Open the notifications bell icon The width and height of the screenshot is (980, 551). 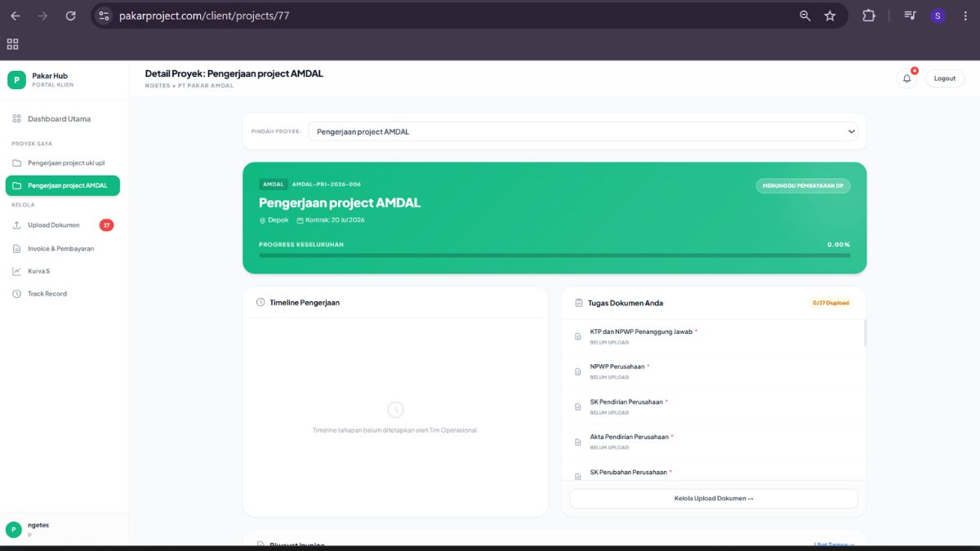coord(906,78)
